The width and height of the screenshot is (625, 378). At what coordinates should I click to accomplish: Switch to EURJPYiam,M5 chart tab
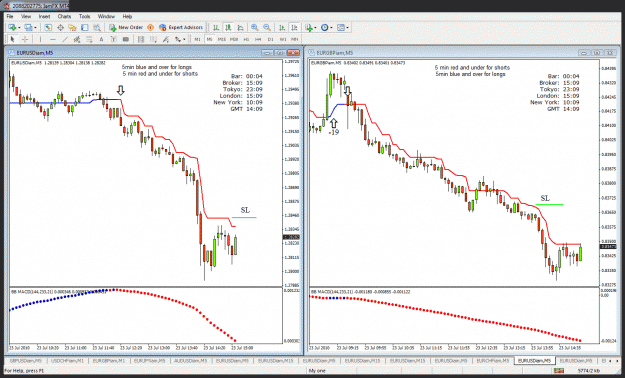149,360
